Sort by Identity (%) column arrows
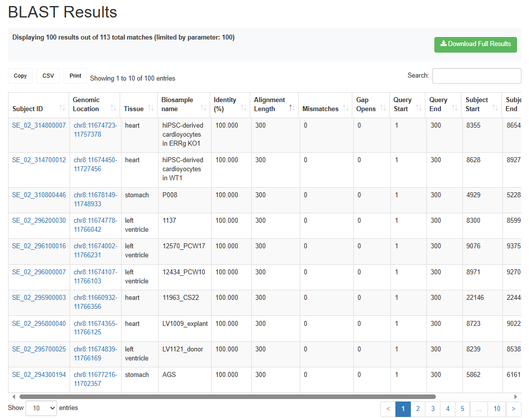The image size is (532, 418). (x=244, y=108)
